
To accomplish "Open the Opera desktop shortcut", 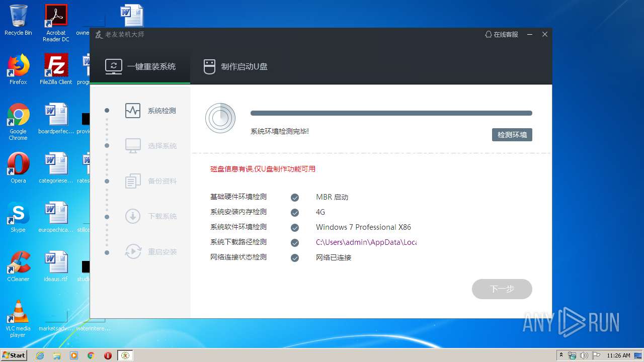I will (18, 168).
